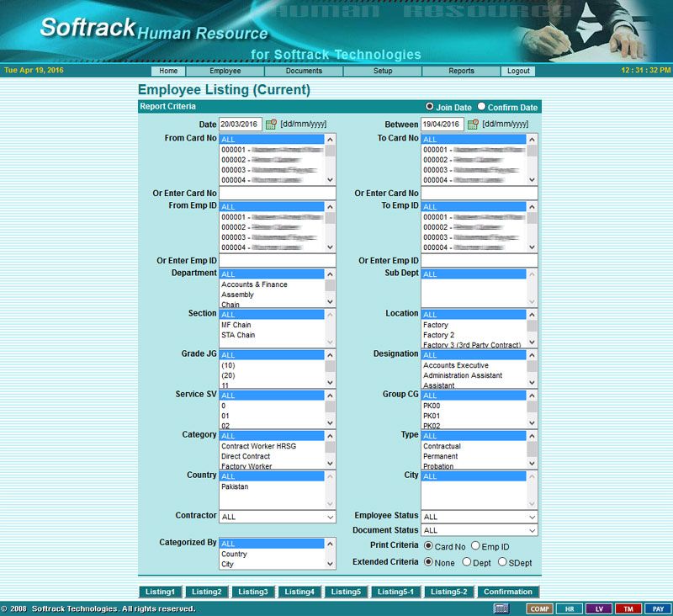
Task: Choose Emp ID as Print Criteria
Action: tap(475, 546)
